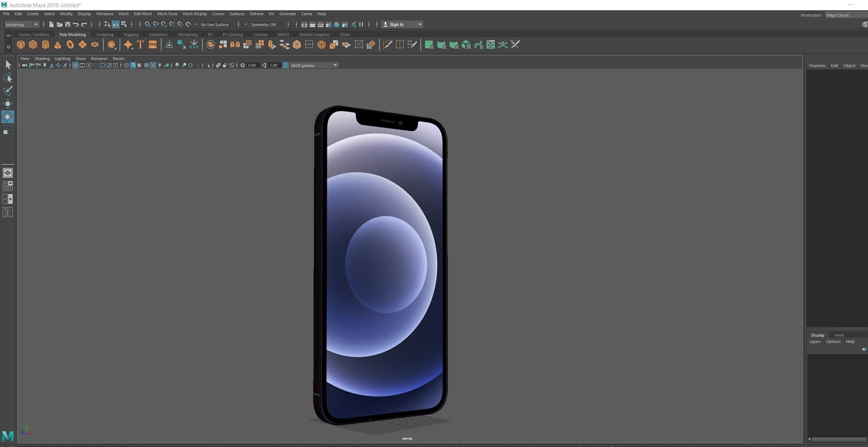Toggle snap to curves

pos(156,24)
